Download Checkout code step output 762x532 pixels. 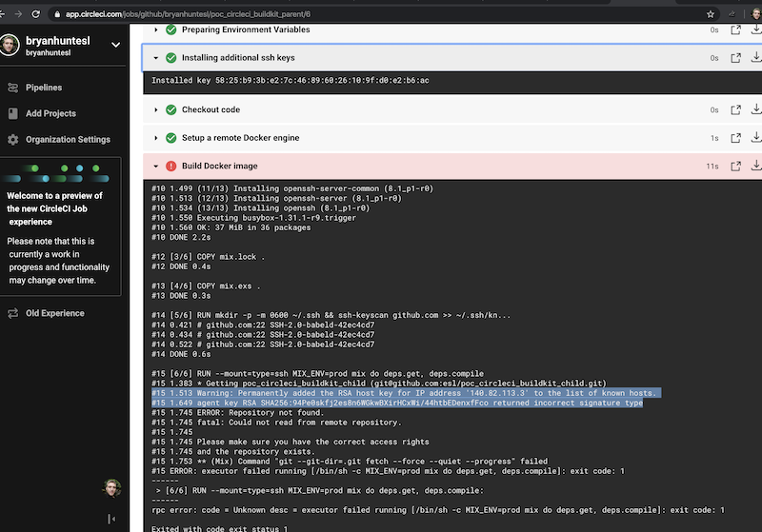point(756,109)
